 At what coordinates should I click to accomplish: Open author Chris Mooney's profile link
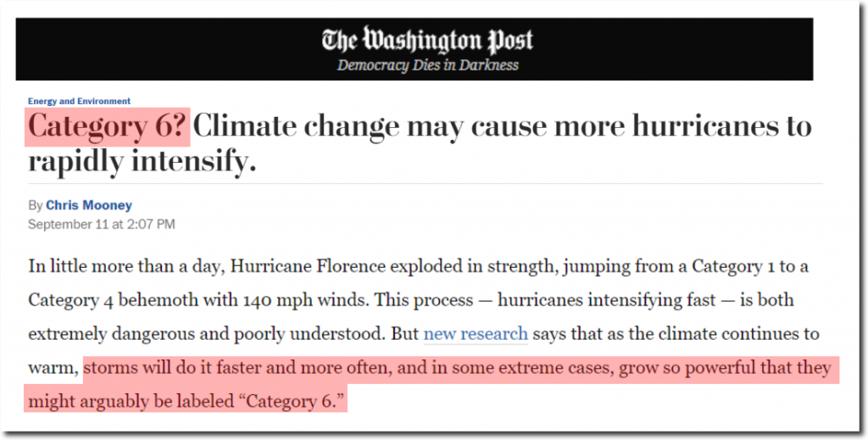coord(88,205)
